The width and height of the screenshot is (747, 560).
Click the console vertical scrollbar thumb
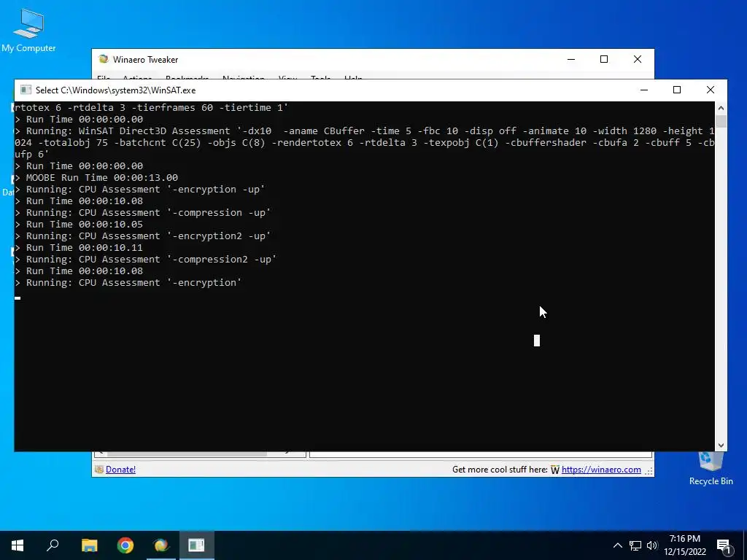click(x=721, y=121)
